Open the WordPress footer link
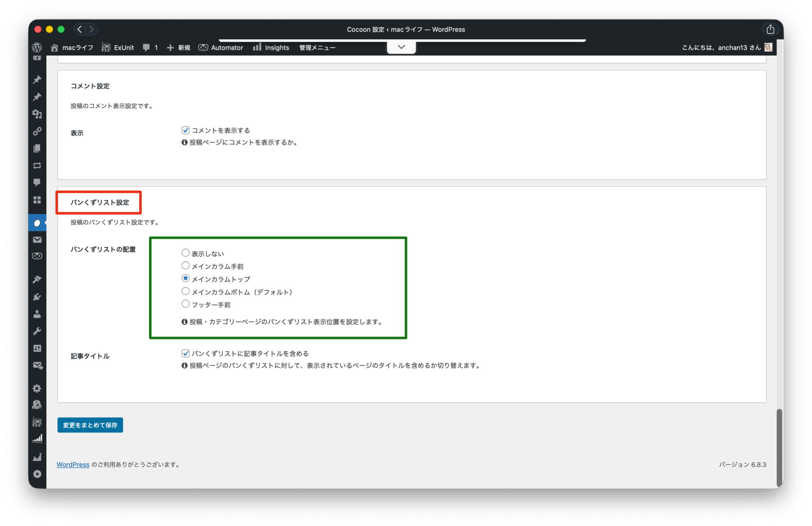 (x=73, y=465)
